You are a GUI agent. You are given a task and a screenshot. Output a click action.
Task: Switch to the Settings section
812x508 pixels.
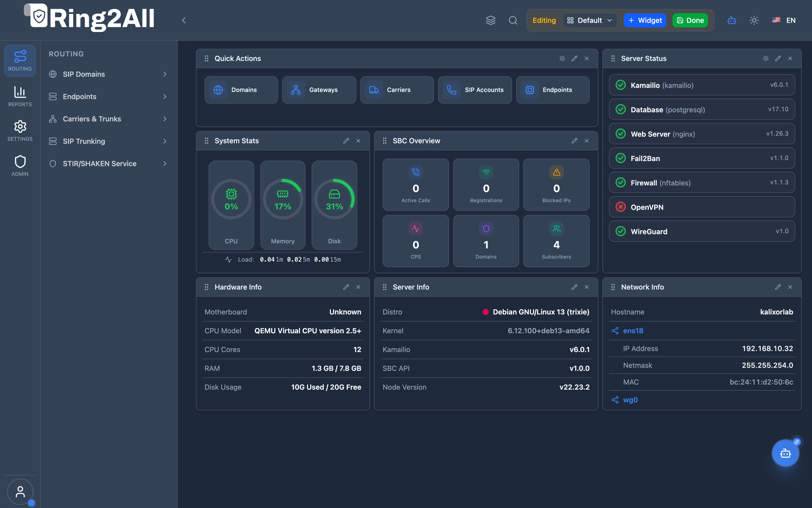[20, 131]
